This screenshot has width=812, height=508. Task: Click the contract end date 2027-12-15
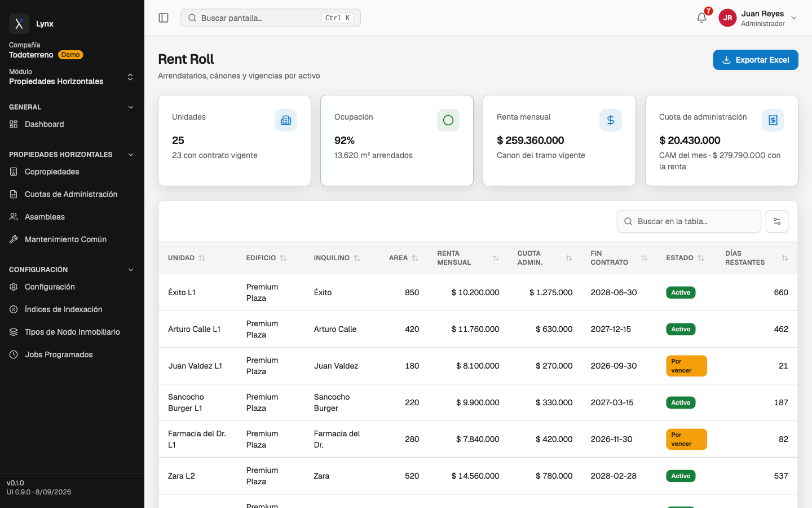coord(611,329)
